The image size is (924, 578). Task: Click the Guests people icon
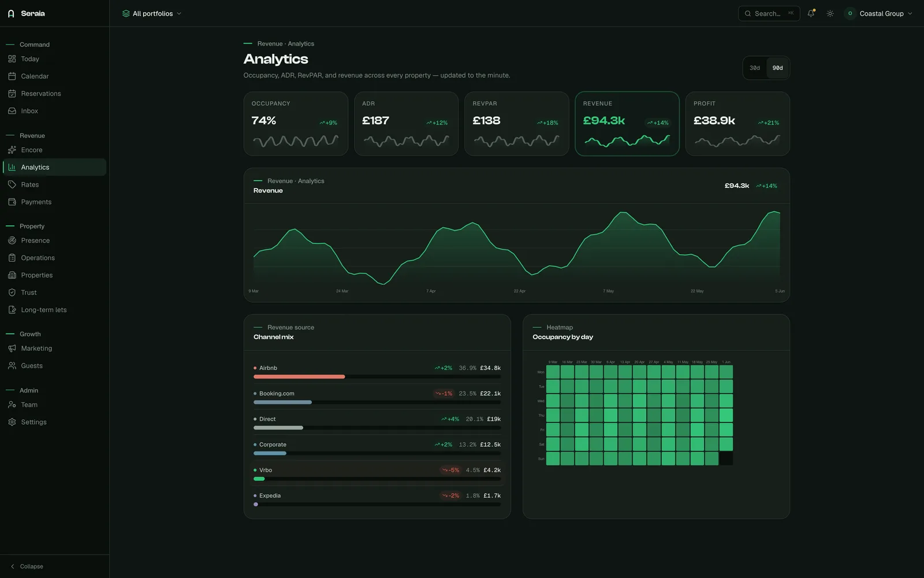pyautogui.click(x=12, y=366)
